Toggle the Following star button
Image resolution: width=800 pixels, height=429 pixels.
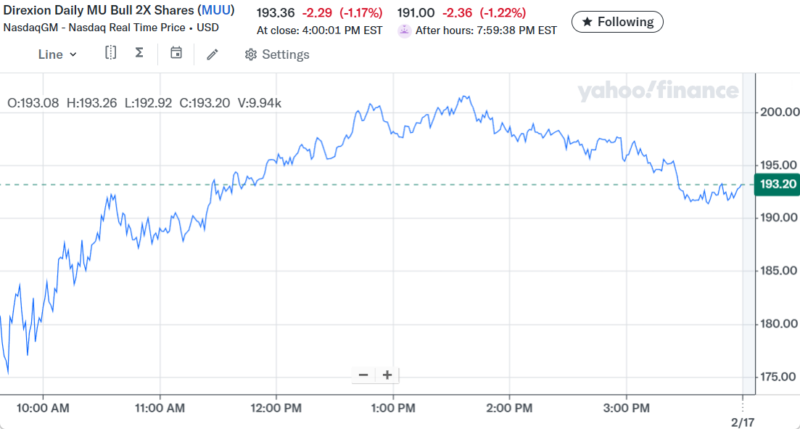pyautogui.click(x=617, y=21)
